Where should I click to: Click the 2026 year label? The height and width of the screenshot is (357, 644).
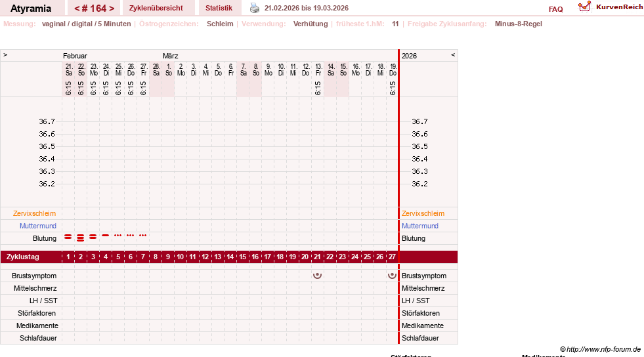point(409,56)
